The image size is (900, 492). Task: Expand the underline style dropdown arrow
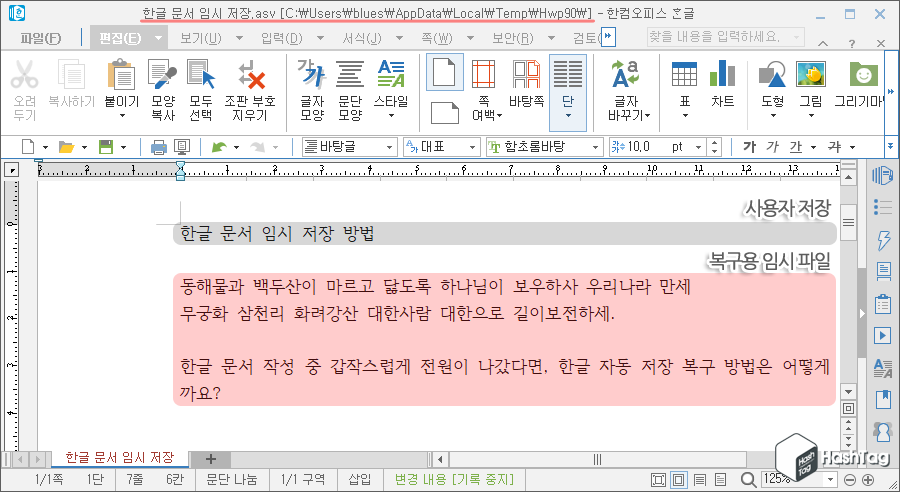(813, 148)
